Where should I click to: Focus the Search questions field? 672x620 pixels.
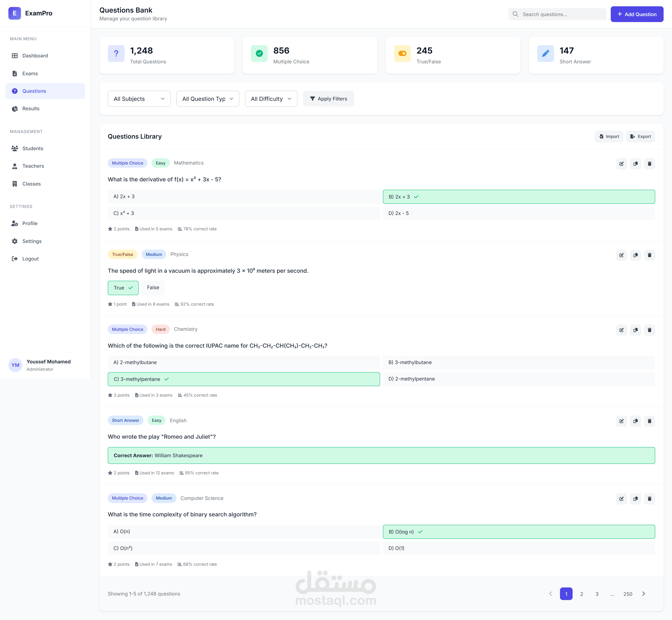[x=562, y=14]
